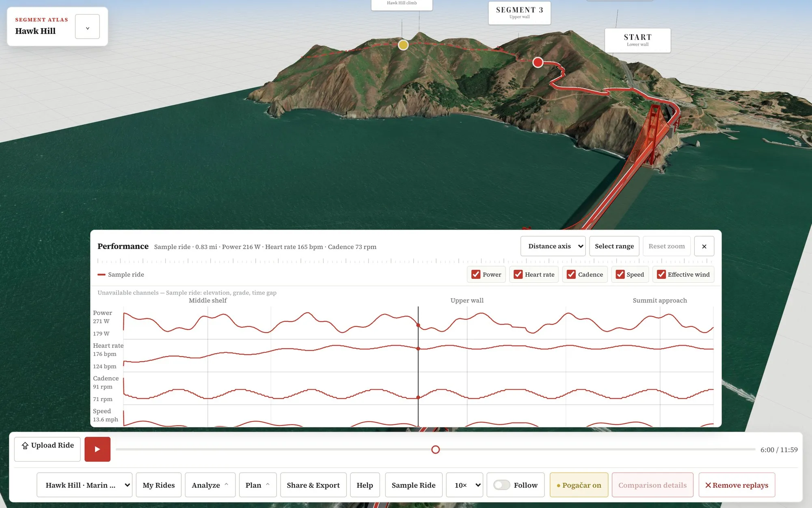Open Comparison details
Image resolution: width=812 pixels, height=508 pixels.
pyautogui.click(x=652, y=485)
